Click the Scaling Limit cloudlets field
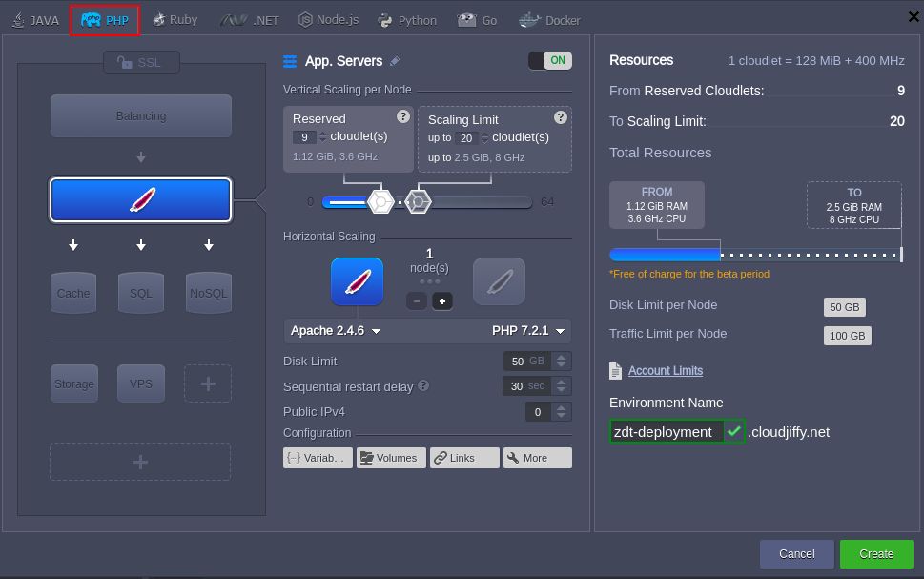Screen dimensions: 924x579 point(466,138)
